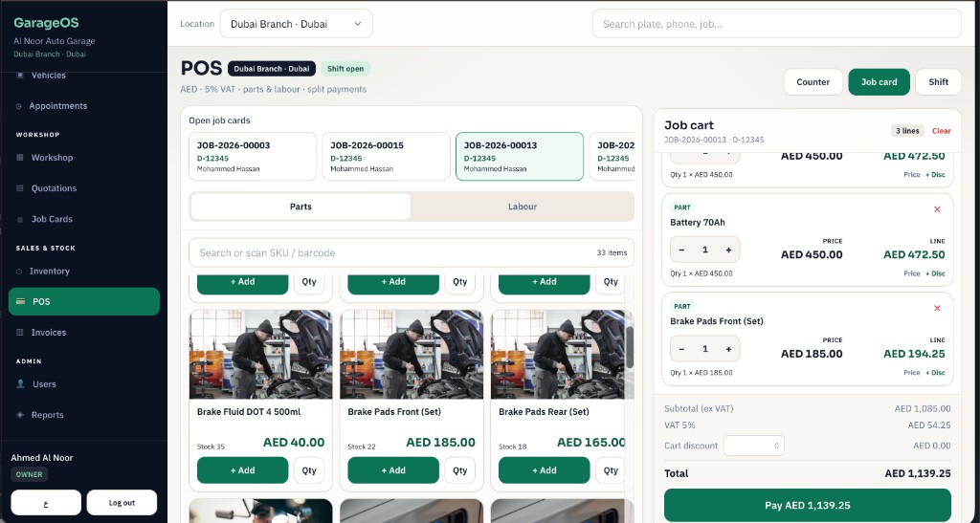Select job card JOB-2026-00015
This screenshot has width=980, height=523.
[387, 156]
